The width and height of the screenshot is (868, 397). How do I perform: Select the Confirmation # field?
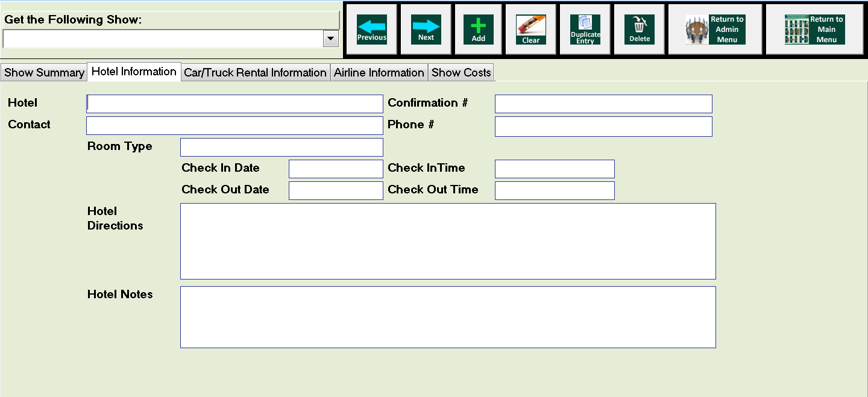(x=603, y=104)
